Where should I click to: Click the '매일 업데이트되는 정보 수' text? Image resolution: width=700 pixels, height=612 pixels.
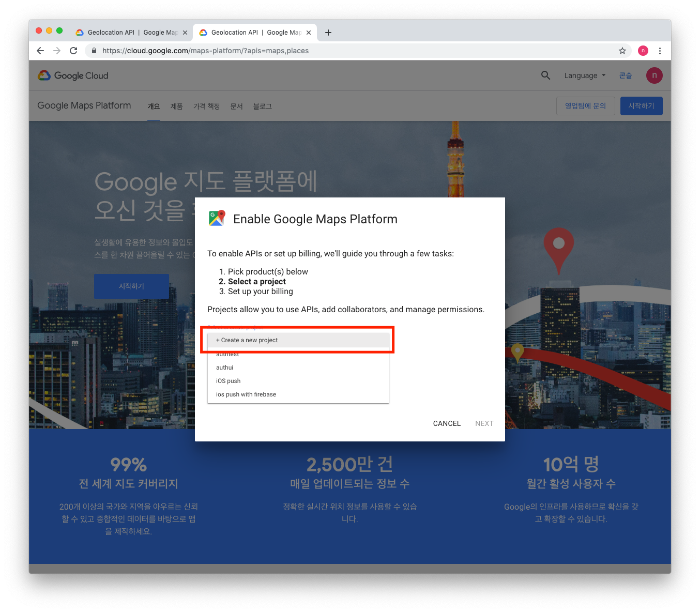point(350,484)
